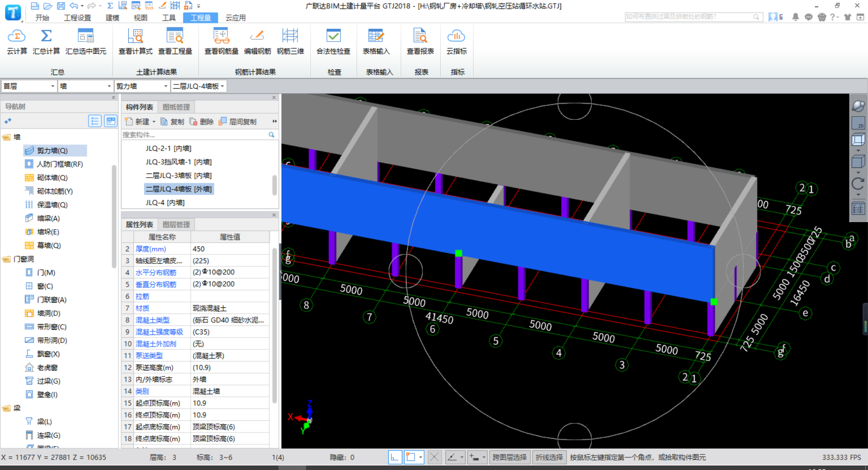Select JLQ-2-1 [内墙] in component list

(168, 148)
